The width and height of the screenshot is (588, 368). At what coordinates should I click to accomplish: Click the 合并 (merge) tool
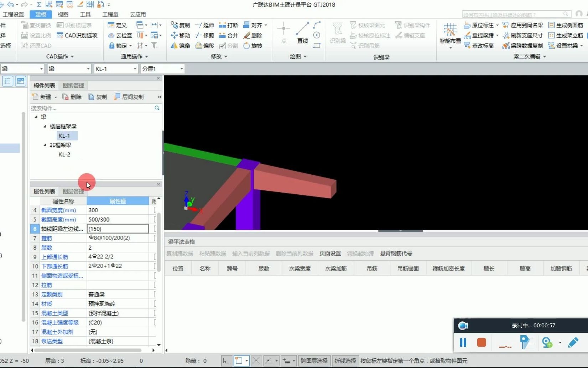[x=228, y=35]
